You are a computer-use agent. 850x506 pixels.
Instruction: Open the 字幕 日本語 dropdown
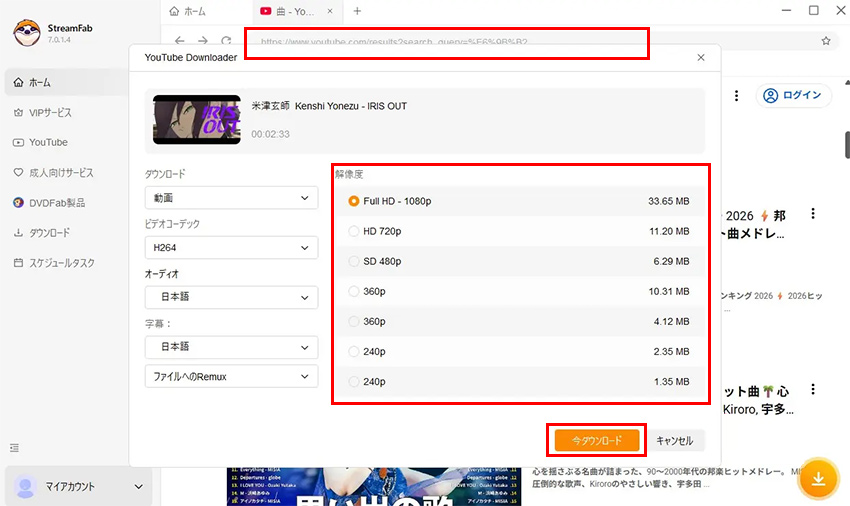pyautogui.click(x=231, y=347)
